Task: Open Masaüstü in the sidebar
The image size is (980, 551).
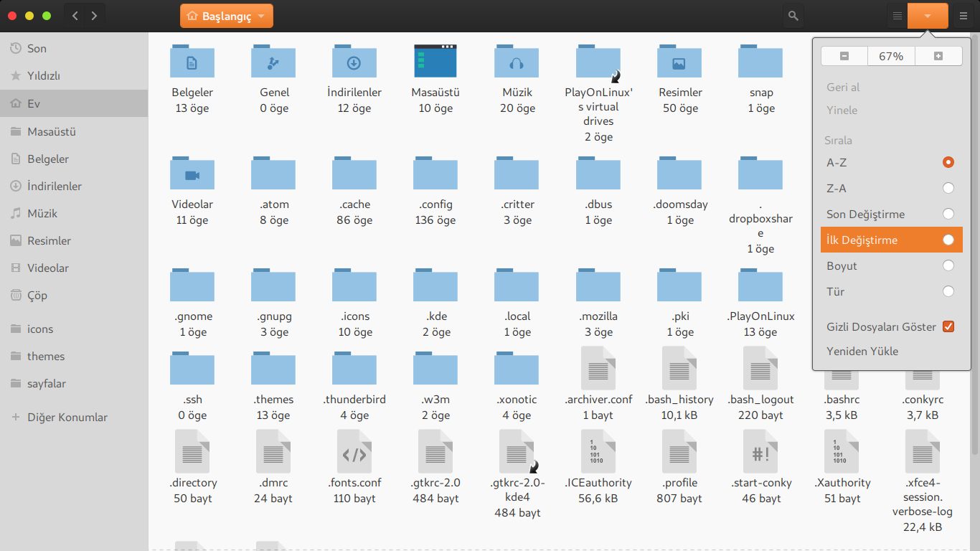Action: tap(74, 132)
